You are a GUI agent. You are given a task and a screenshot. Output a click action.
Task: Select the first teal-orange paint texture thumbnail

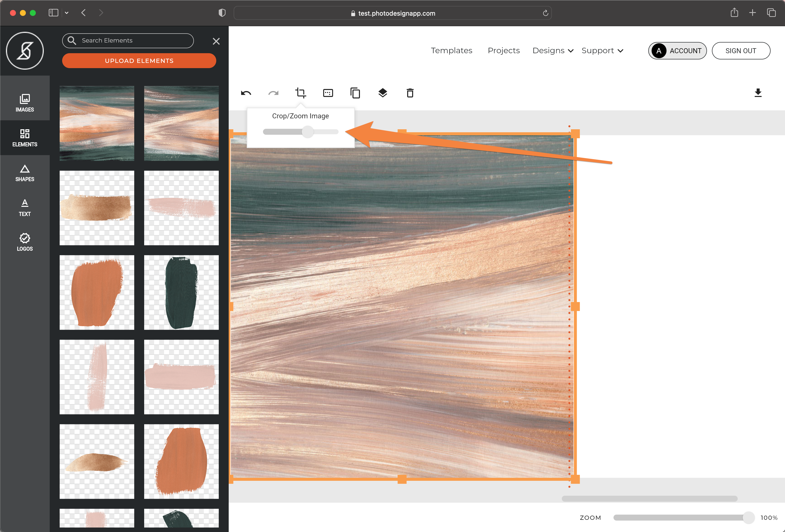click(x=97, y=123)
